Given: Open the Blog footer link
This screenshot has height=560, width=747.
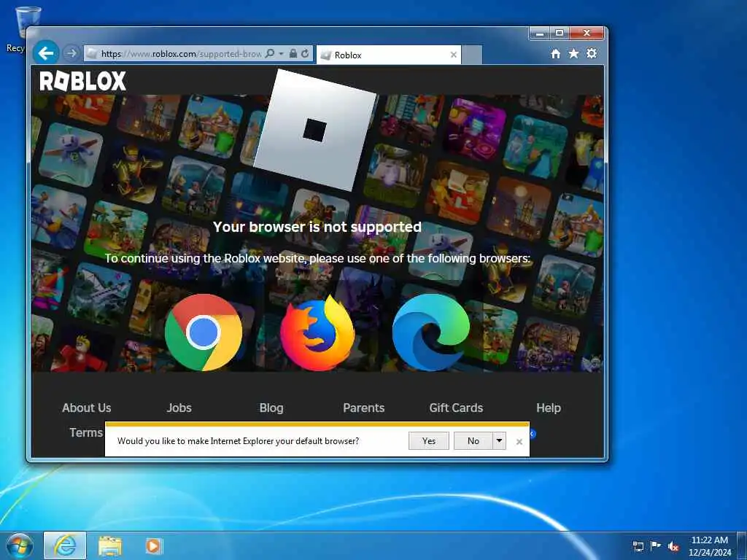Looking at the screenshot, I should tap(271, 408).
